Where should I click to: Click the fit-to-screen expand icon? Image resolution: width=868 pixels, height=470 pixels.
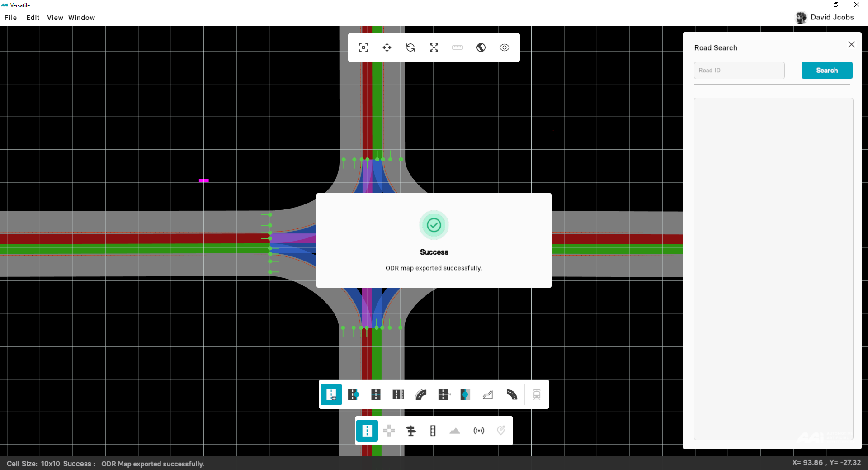click(434, 47)
